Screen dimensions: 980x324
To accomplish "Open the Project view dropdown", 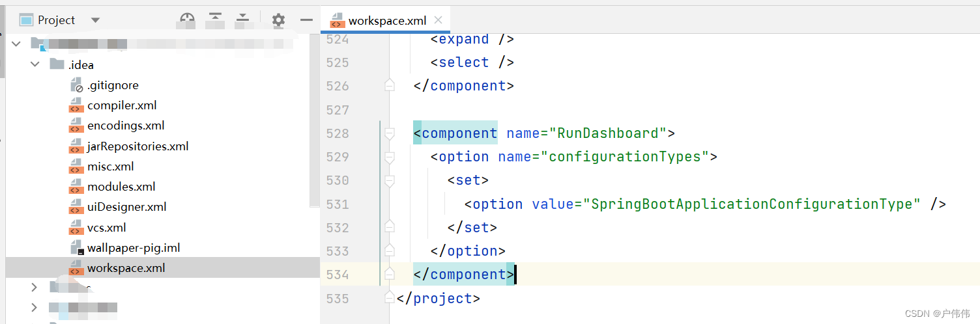I will 96,20.
